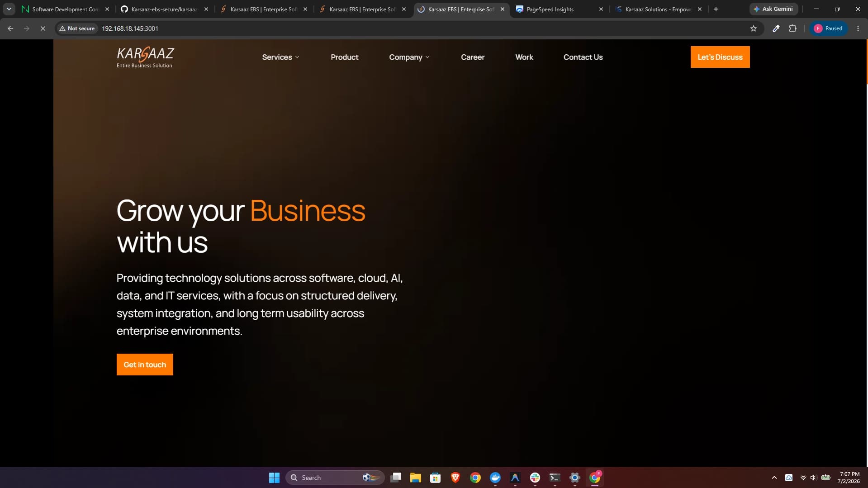Click the Karsaaz logo in the header
868x488 pixels.
145,57
